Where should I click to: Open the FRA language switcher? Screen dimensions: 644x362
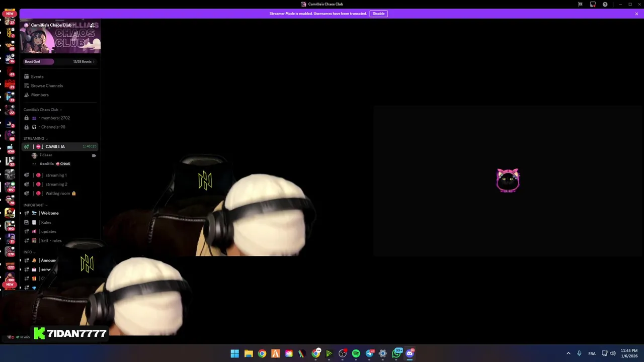click(592, 353)
